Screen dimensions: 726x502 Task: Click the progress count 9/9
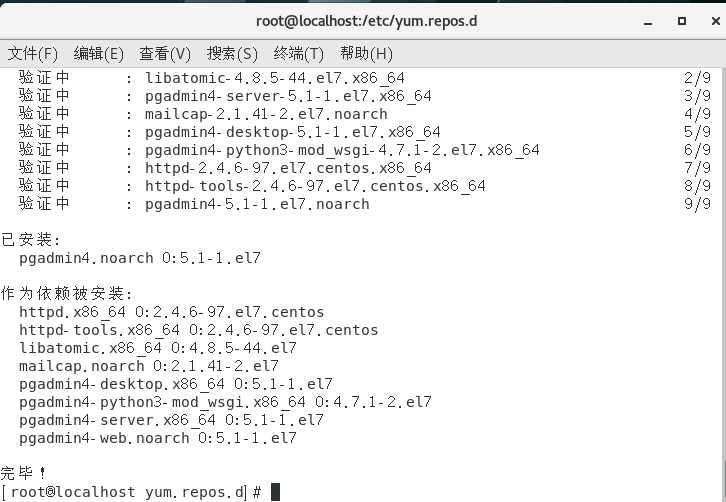pyautogui.click(x=697, y=204)
